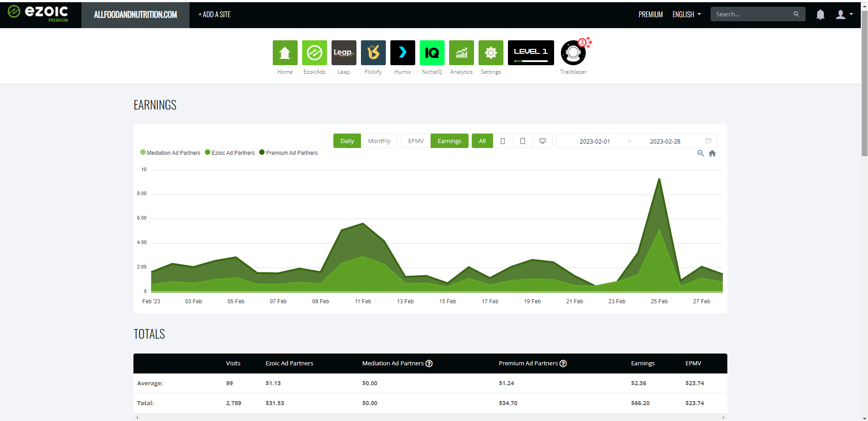868x421 pixels.
Task: Select ALLFOODANDNUTRITION.COM site tab
Action: coord(135,14)
